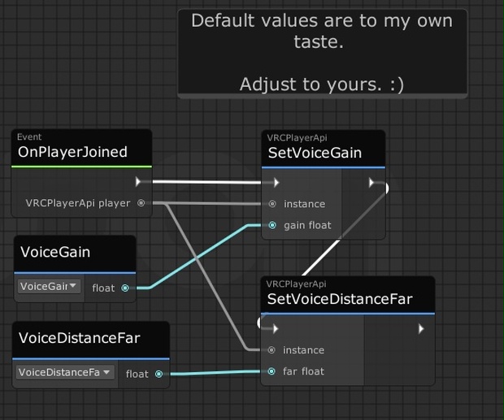Select the VoiceDistanceFar variable node title
Image resolution: width=504 pixels, height=420 pixels.
point(80,338)
